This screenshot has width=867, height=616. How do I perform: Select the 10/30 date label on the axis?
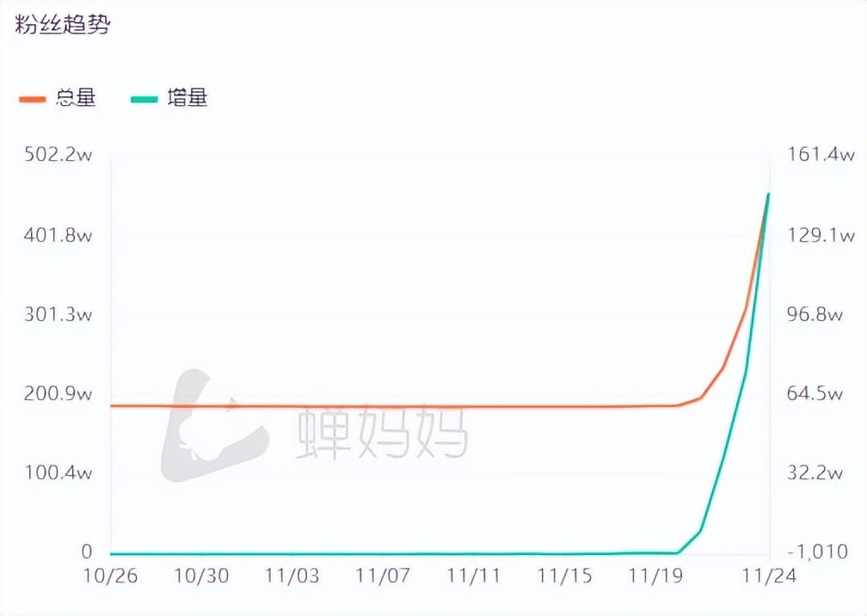click(201, 576)
